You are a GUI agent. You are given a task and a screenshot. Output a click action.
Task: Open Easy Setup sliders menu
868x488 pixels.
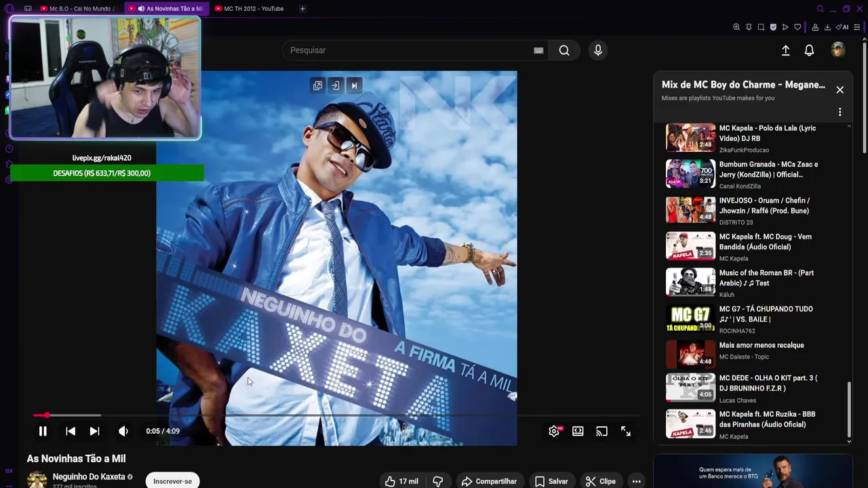[x=857, y=27]
